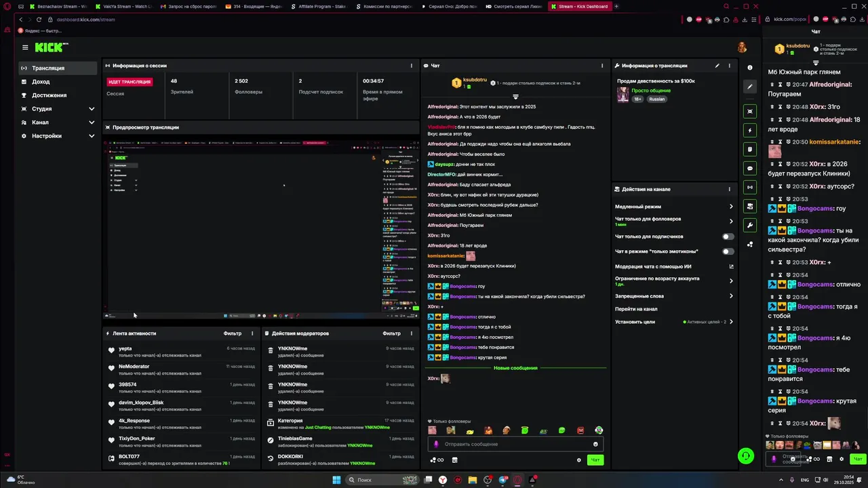Open the info icon in the right toolbar
Viewport: 868px width, 488px height.
coord(749,67)
